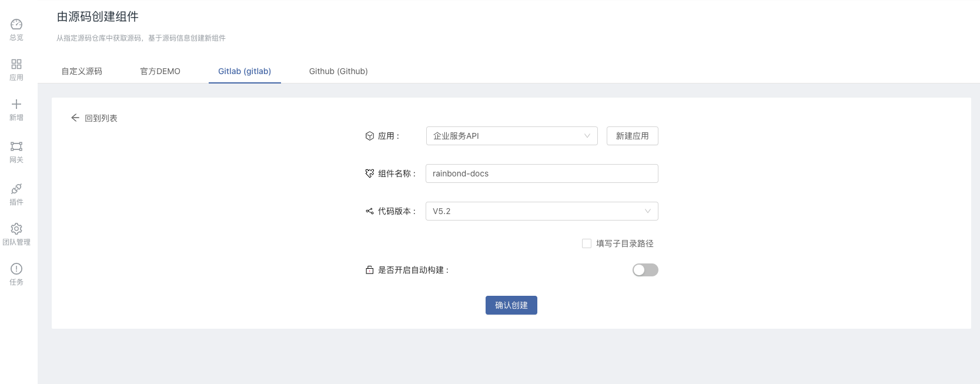Enable the 是否开启自动构建 auto-build switch
Screen dimensions: 980x384
pyautogui.click(x=645, y=270)
